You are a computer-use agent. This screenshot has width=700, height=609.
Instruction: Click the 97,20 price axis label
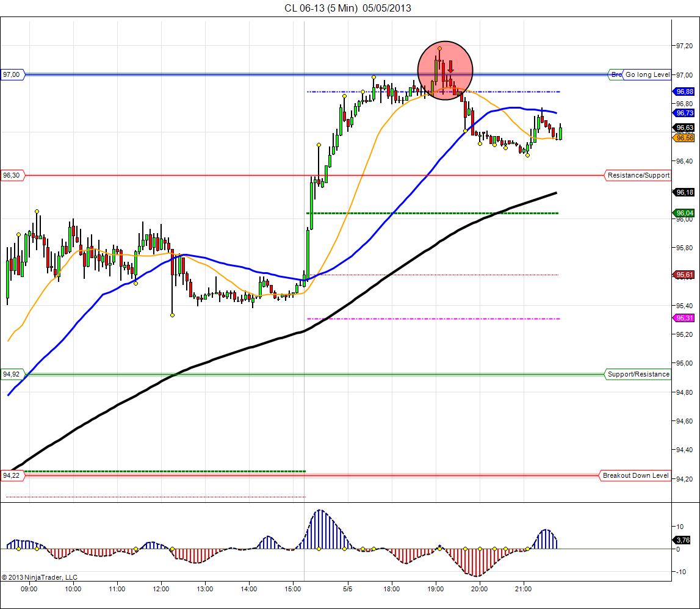[x=685, y=46]
